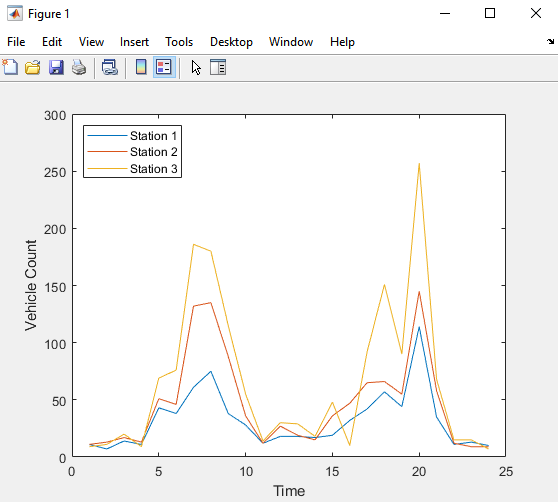Open the Edit menu
Viewport: 558px width, 502px height.
pos(52,42)
